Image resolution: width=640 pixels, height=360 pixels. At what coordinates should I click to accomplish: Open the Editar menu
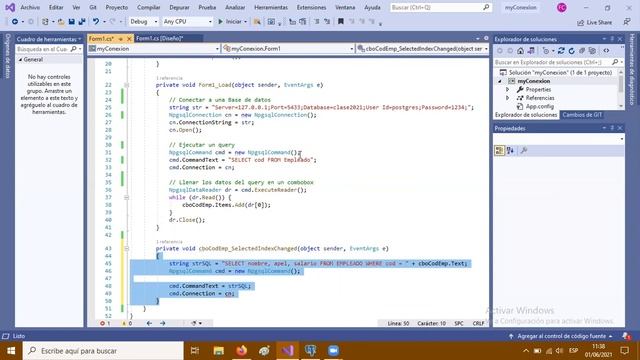pyautogui.click(x=56, y=7)
